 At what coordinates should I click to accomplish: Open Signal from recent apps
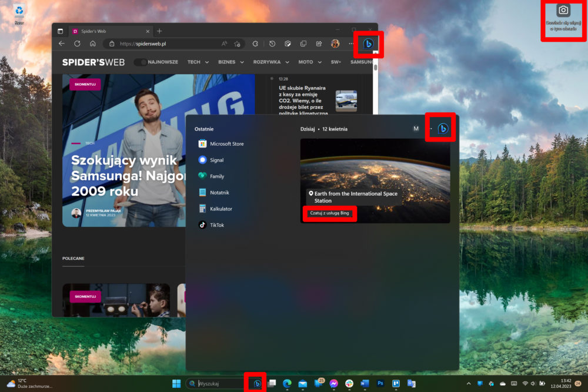[x=211, y=160]
